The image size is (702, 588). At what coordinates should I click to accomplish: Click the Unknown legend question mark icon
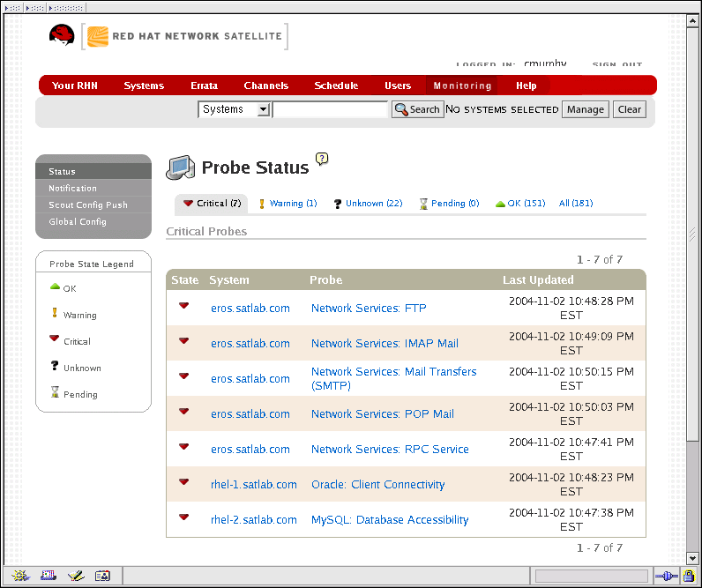[x=55, y=366]
